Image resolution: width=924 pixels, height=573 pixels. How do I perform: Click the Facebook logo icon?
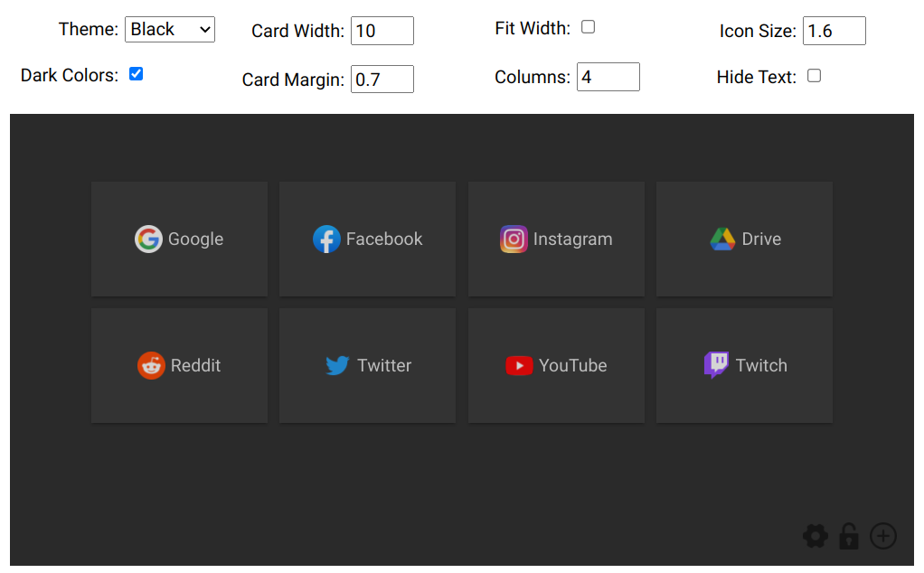(x=326, y=240)
